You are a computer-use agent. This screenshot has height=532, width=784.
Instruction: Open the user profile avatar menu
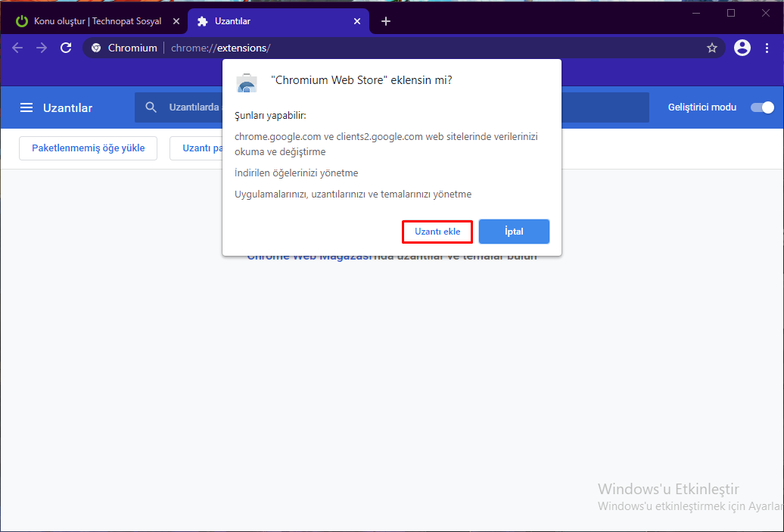(742, 48)
